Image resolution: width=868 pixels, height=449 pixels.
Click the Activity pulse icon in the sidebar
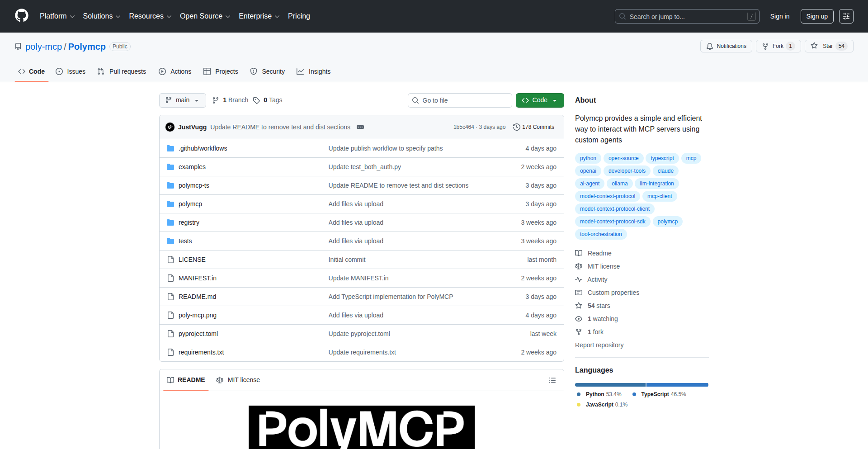click(x=579, y=279)
